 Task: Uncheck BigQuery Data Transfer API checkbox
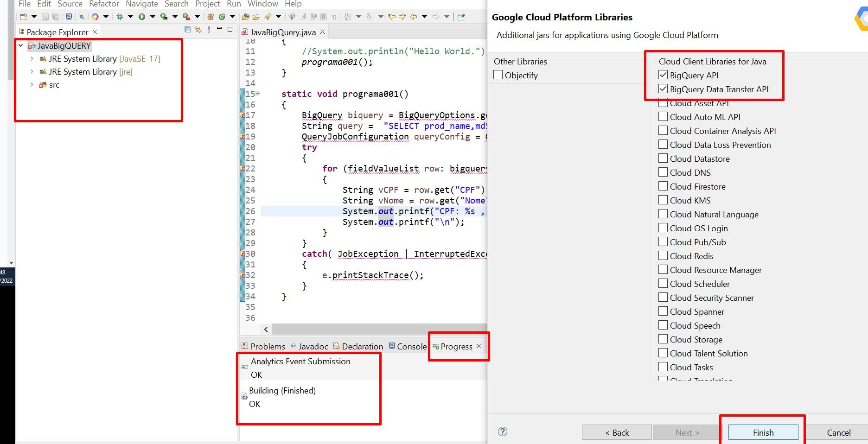(x=663, y=89)
